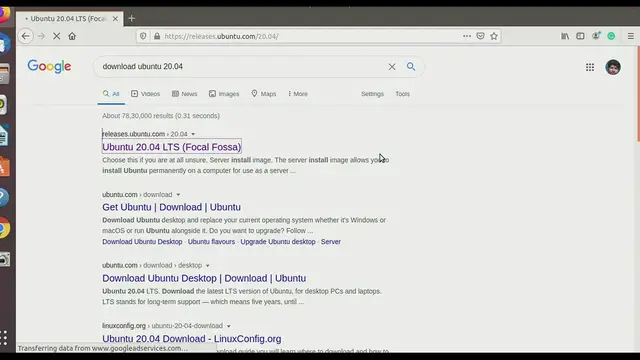The image size is (640, 360).
Task: Open the Library toolbar icon
Action: coord(565,36)
